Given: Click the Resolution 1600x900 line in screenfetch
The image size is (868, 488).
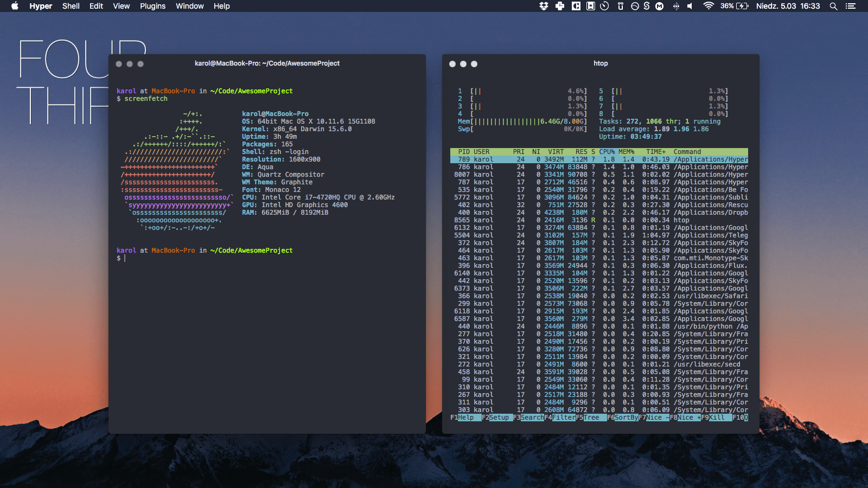Looking at the screenshot, I should [281, 159].
